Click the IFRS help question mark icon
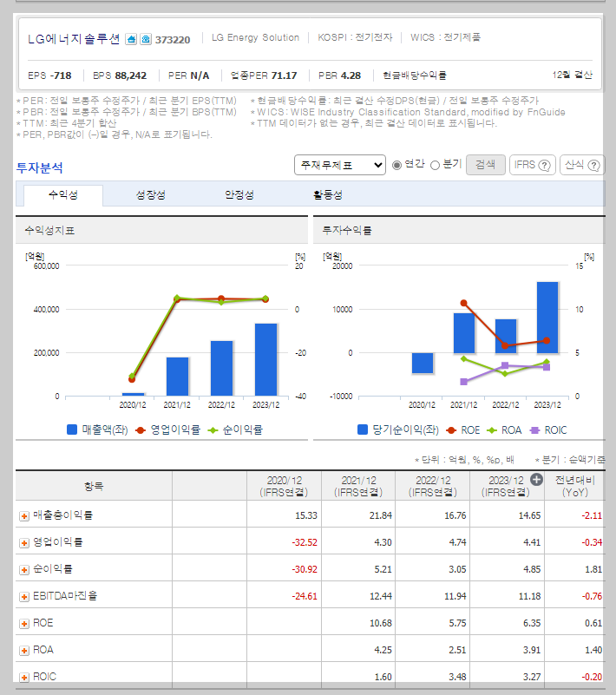 544,166
